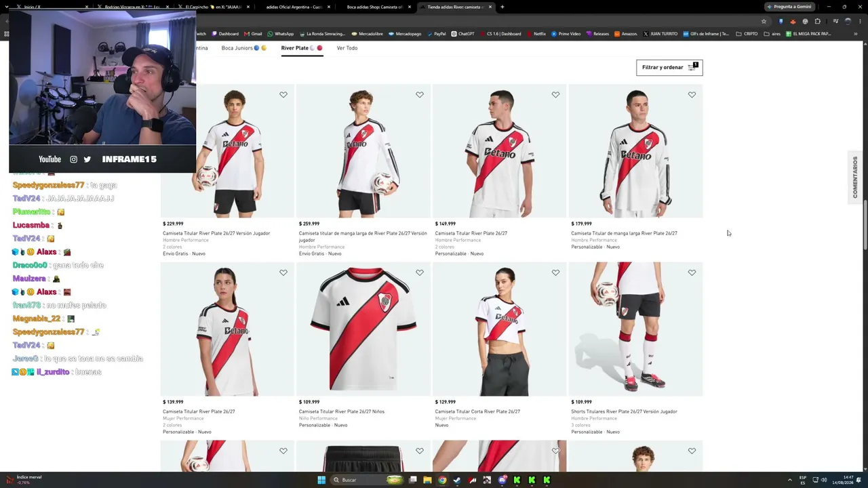Open the network status tray icon
This screenshot has height=488, width=868.
[815, 480]
